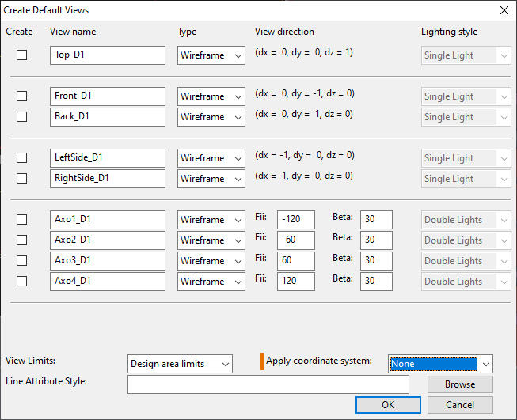The height and width of the screenshot is (420, 517).
Task: Open the View Limits dropdown
Action: click(180, 364)
